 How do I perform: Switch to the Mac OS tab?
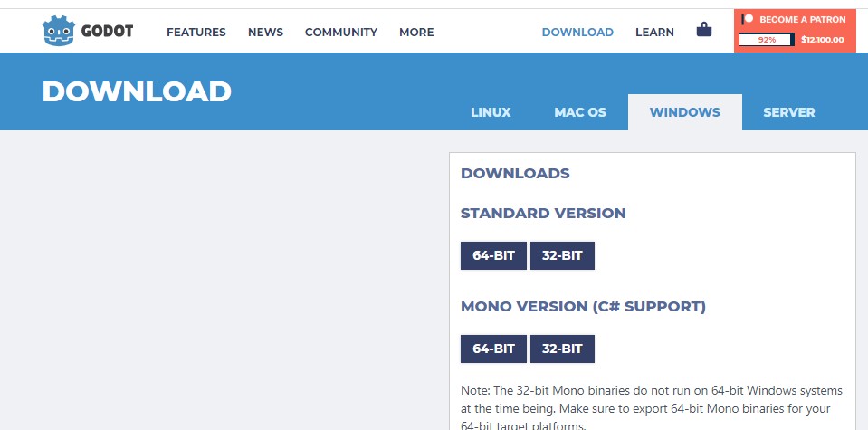(x=579, y=112)
